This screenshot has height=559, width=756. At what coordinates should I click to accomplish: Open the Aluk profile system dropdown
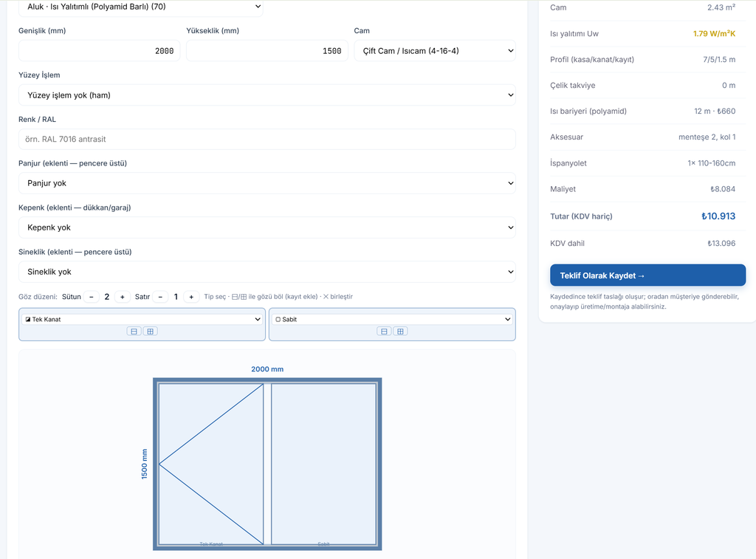tap(141, 7)
